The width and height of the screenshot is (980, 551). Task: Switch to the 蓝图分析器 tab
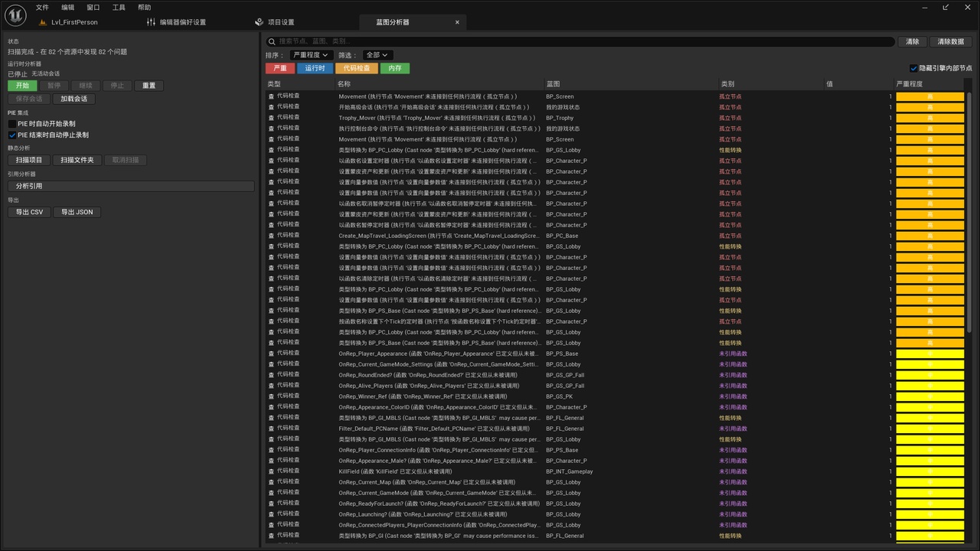(x=393, y=22)
